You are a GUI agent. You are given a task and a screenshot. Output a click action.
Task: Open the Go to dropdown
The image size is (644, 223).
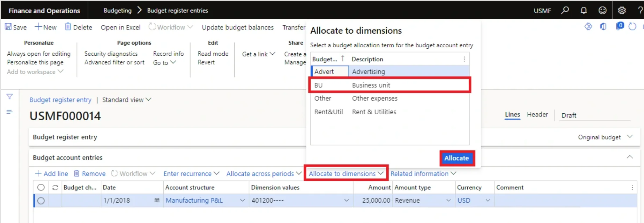click(164, 62)
